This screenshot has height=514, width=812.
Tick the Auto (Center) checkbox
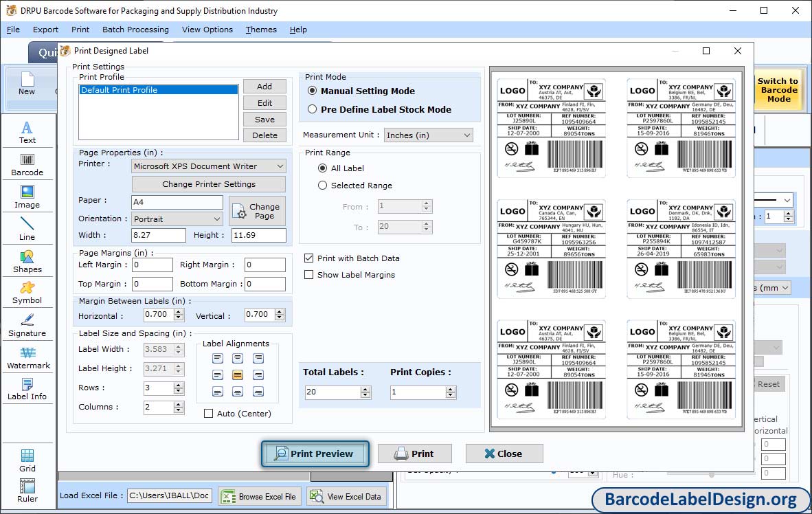pyautogui.click(x=209, y=414)
